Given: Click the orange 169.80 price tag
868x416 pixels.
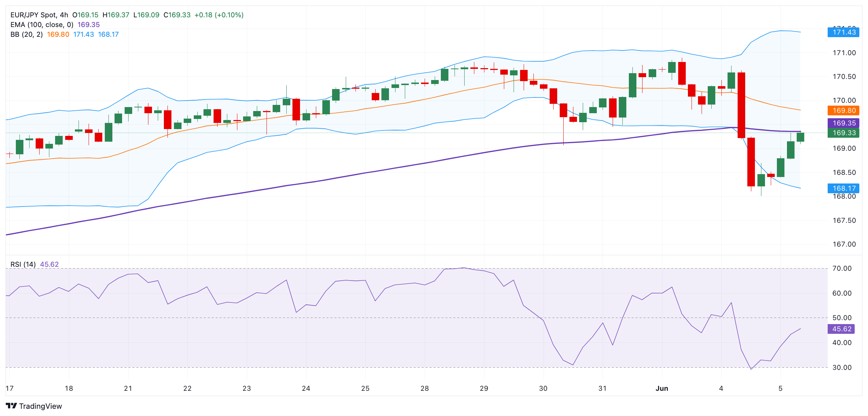Looking at the screenshot, I should tap(844, 110).
